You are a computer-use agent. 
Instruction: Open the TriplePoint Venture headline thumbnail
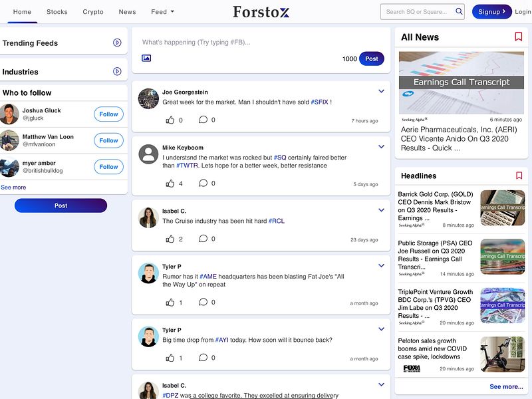click(x=503, y=305)
